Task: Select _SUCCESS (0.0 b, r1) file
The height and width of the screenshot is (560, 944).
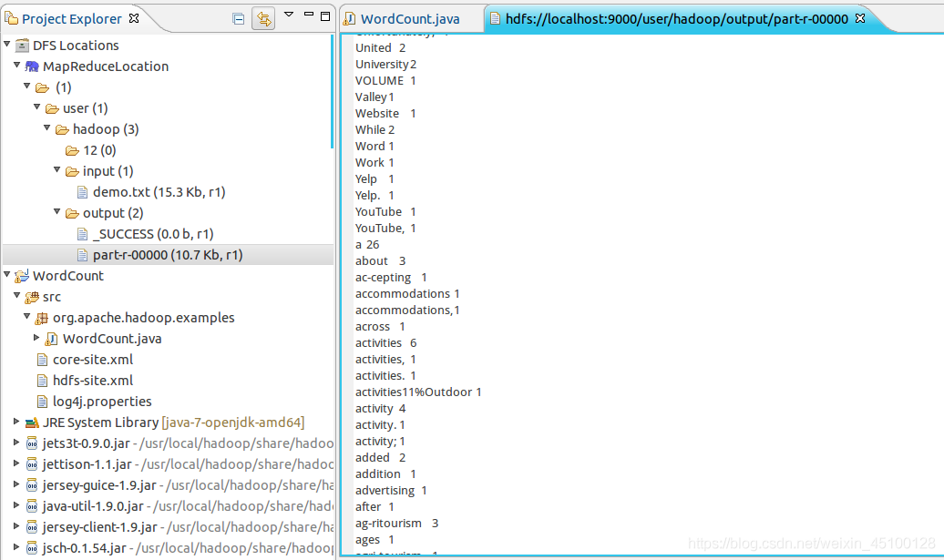Action: point(153,234)
